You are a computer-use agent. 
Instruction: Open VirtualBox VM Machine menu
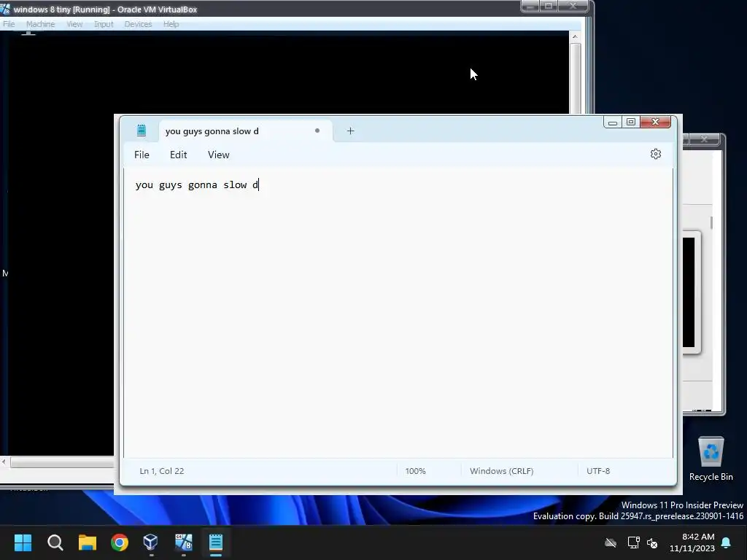pos(41,24)
